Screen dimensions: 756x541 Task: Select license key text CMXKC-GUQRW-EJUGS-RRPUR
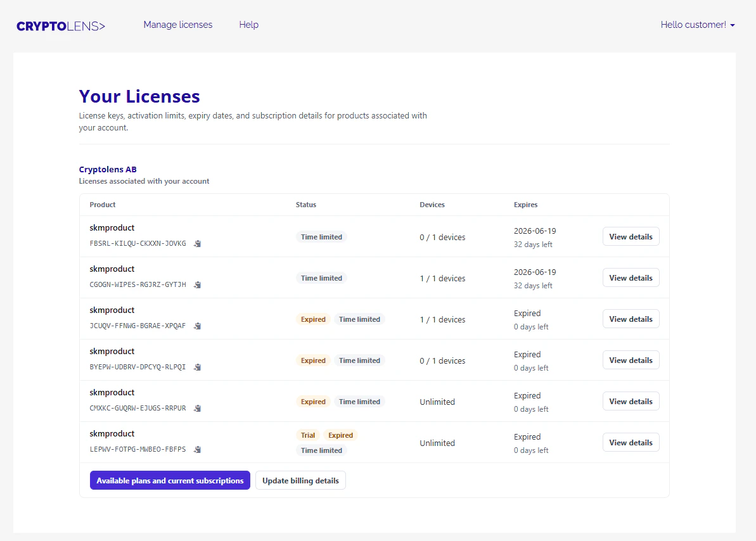pyautogui.click(x=138, y=409)
